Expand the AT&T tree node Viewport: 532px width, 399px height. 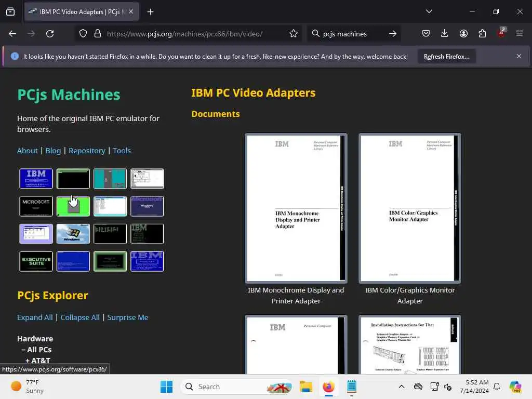[37, 361]
